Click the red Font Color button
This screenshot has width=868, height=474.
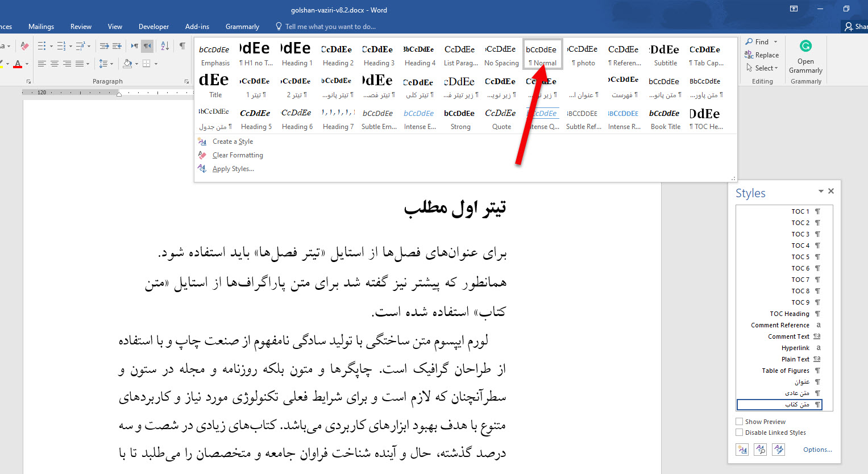[x=18, y=64]
